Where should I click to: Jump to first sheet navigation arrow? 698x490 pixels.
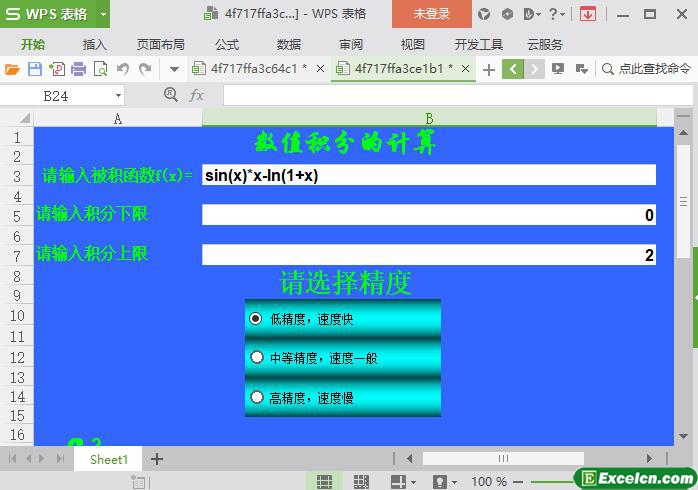click(12, 458)
